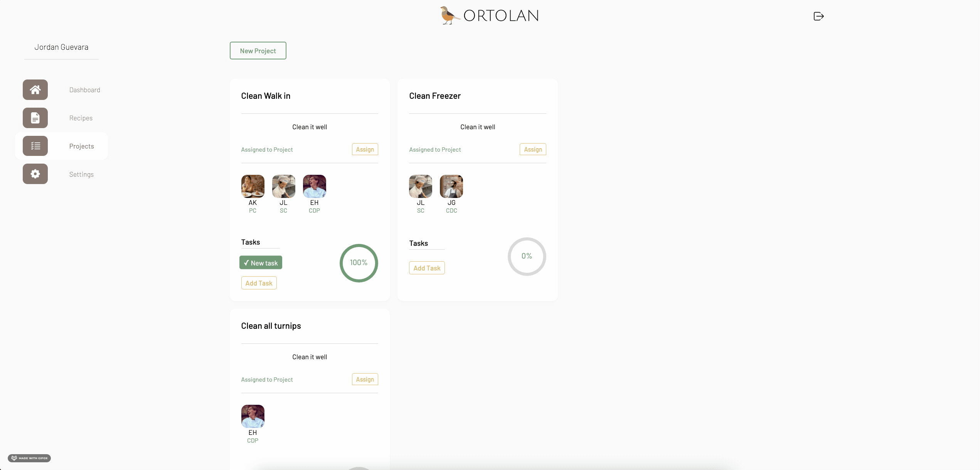Open the Recipes menu label
The image size is (980, 470).
pos(81,118)
